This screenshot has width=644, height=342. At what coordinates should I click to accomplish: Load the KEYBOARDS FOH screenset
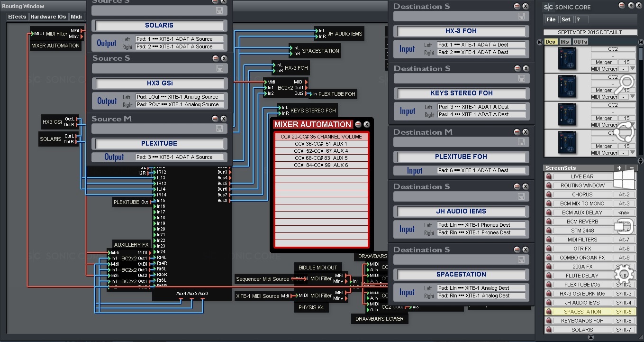click(x=582, y=321)
